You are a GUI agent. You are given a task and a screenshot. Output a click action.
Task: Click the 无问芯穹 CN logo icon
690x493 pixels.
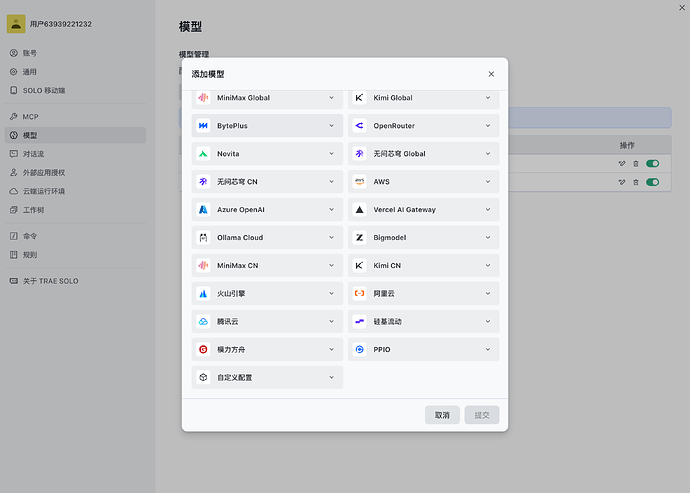(203, 182)
